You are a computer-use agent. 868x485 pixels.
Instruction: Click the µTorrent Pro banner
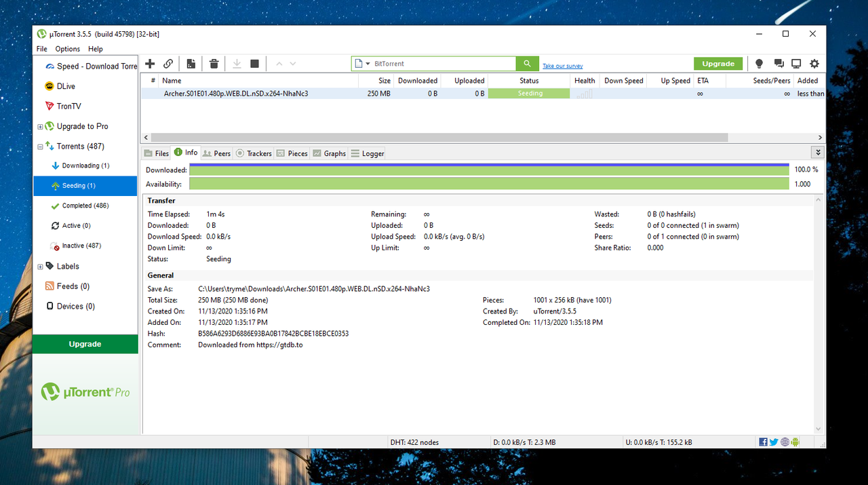point(85,392)
